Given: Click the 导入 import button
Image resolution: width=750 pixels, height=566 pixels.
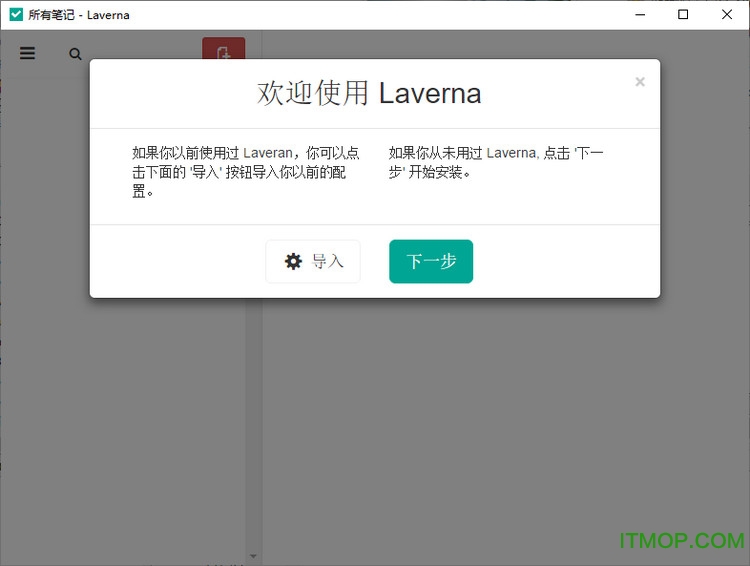Looking at the screenshot, I should (313, 261).
